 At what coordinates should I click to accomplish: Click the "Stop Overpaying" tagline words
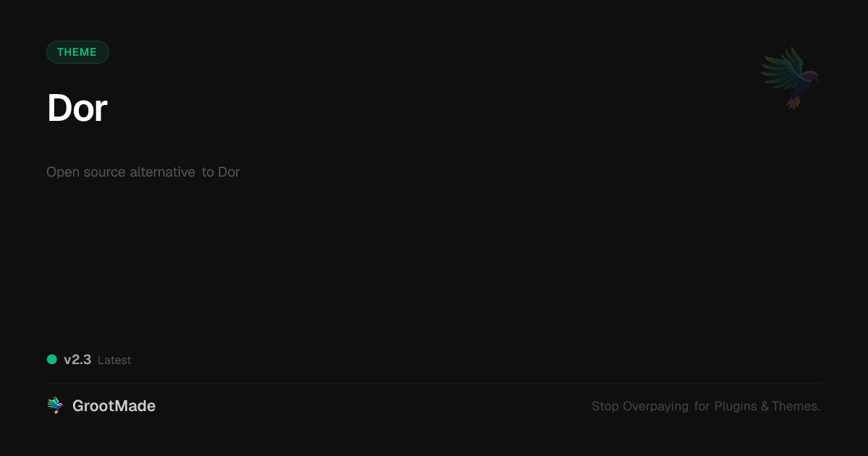640,407
